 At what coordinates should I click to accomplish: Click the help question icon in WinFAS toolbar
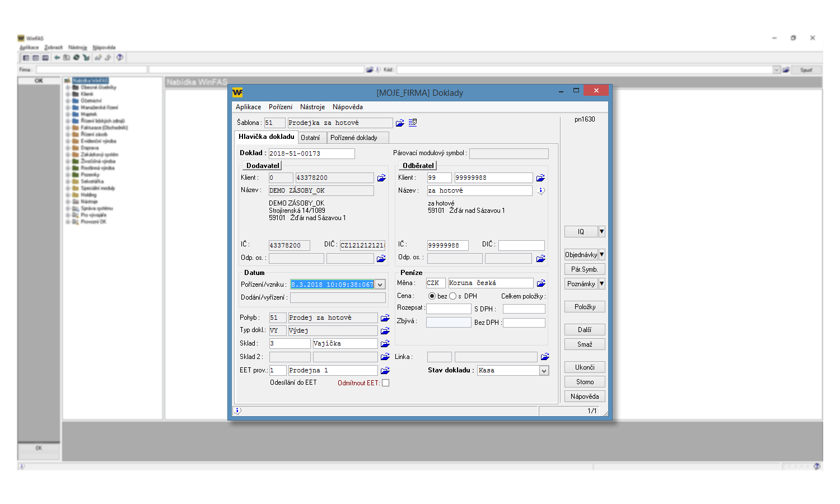[x=120, y=58]
